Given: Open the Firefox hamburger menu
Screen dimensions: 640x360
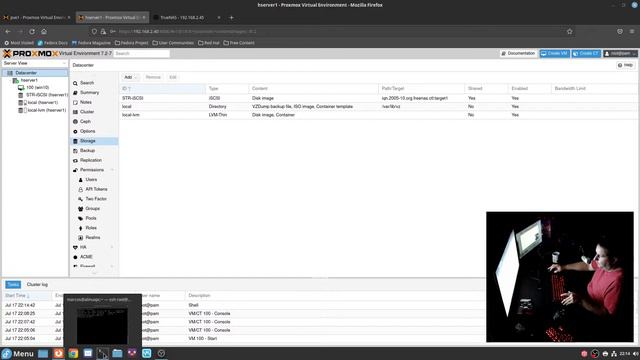Looking at the screenshot, I should [632, 31].
